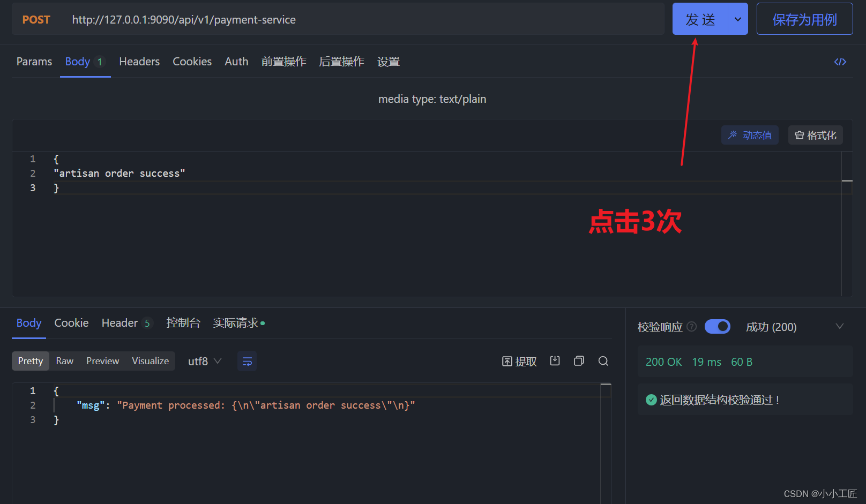866x504 pixels.
Task: Click request body line "artisan order success"
Action: pyautogui.click(x=119, y=173)
